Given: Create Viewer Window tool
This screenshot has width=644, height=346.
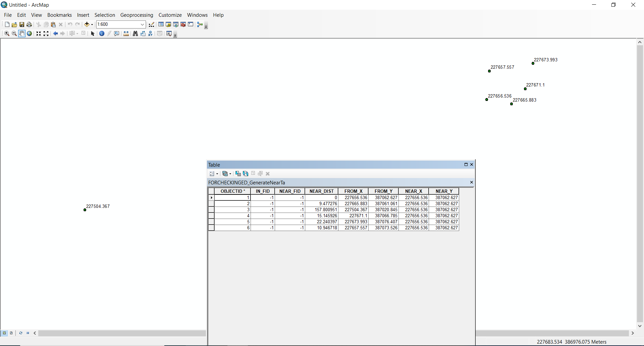Looking at the screenshot, I should coord(169,34).
